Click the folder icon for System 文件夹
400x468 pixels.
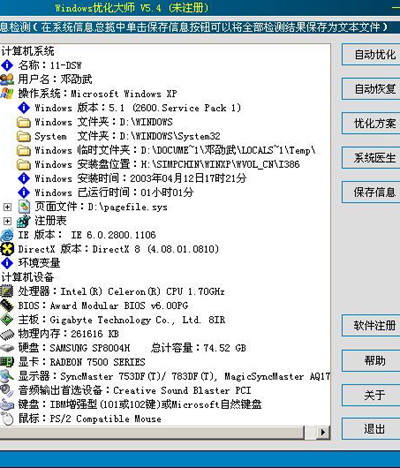[24, 136]
